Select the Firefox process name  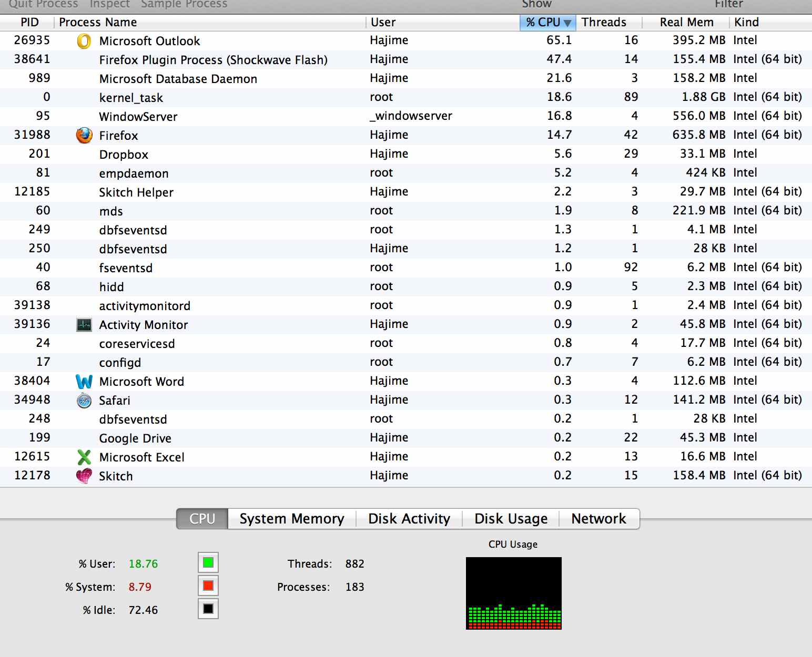pyautogui.click(x=119, y=136)
